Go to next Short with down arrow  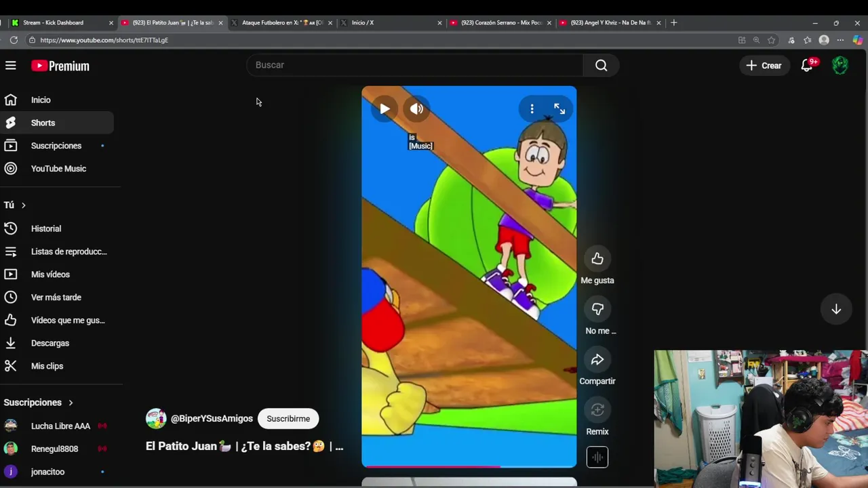pos(836,309)
